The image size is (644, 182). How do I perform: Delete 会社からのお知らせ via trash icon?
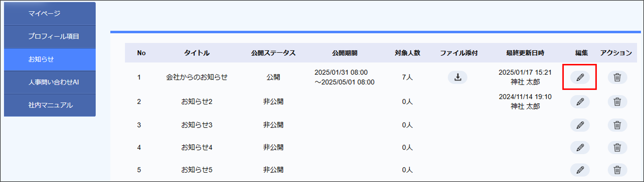pos(618,77)
